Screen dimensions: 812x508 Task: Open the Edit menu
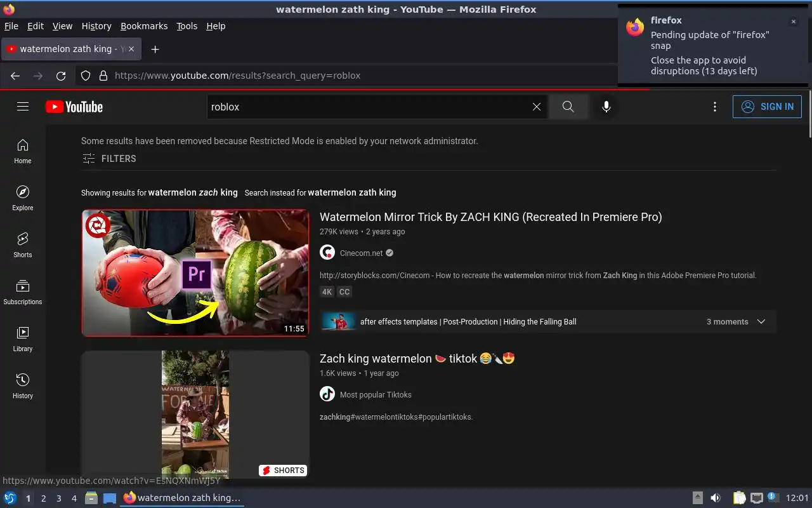[x=36, y=26]
